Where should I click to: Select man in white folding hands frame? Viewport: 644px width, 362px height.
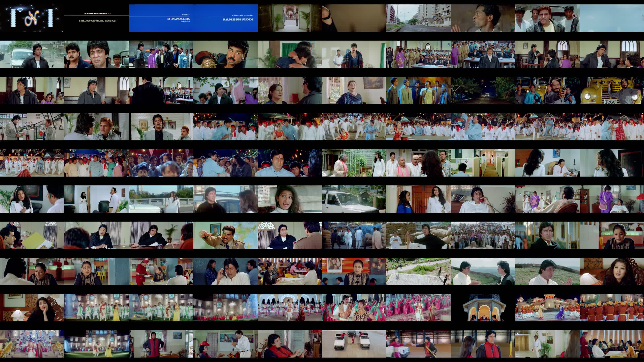point(225,344)
